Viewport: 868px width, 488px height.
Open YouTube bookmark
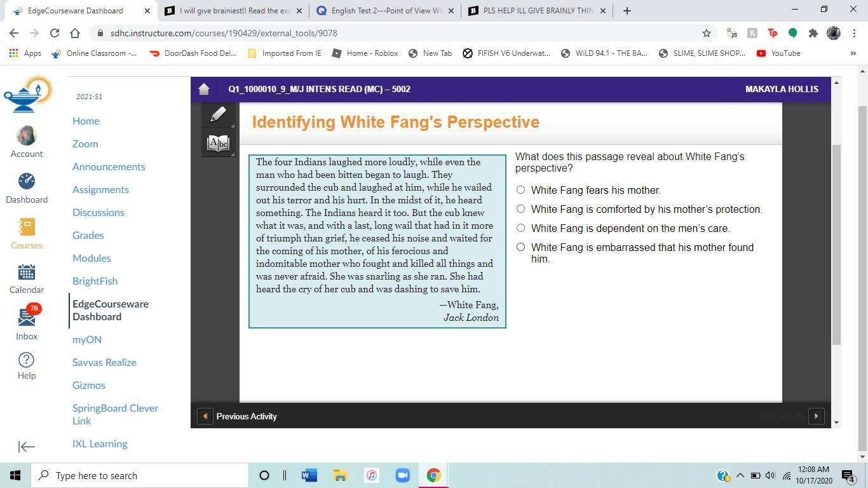coord(778,53)
